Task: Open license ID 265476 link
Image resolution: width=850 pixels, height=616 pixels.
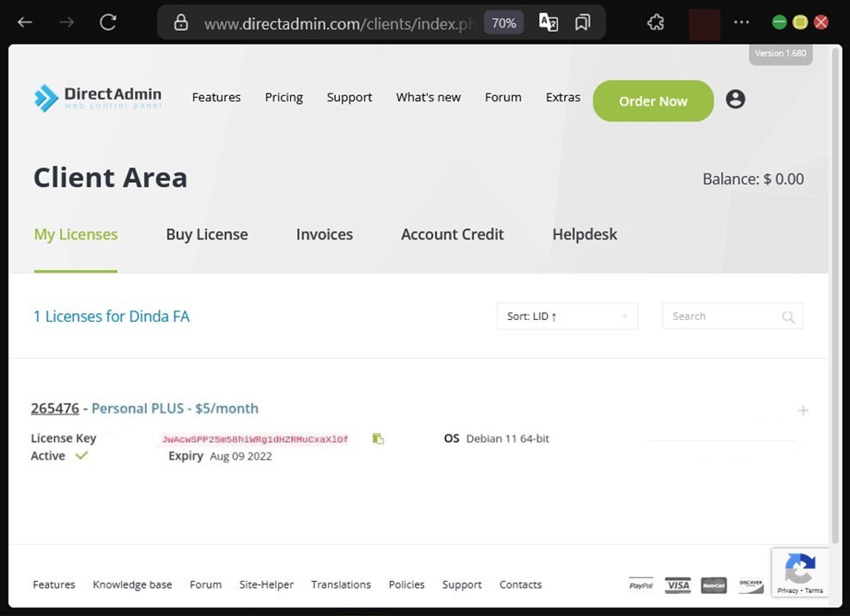Action: coord(55,408)
